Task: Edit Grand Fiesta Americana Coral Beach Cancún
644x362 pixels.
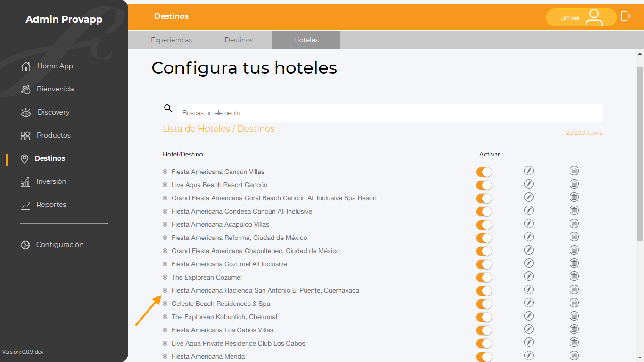Action: [x=529, y=197]
